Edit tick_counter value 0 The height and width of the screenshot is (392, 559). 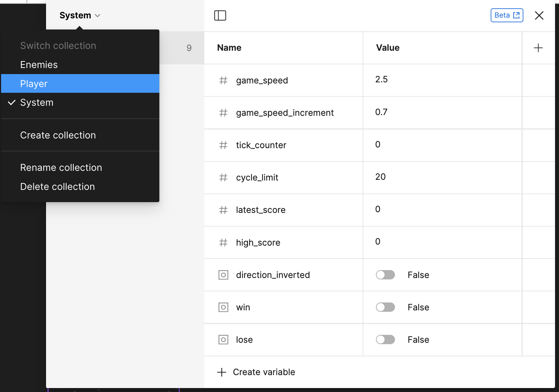tap(442, 145)
